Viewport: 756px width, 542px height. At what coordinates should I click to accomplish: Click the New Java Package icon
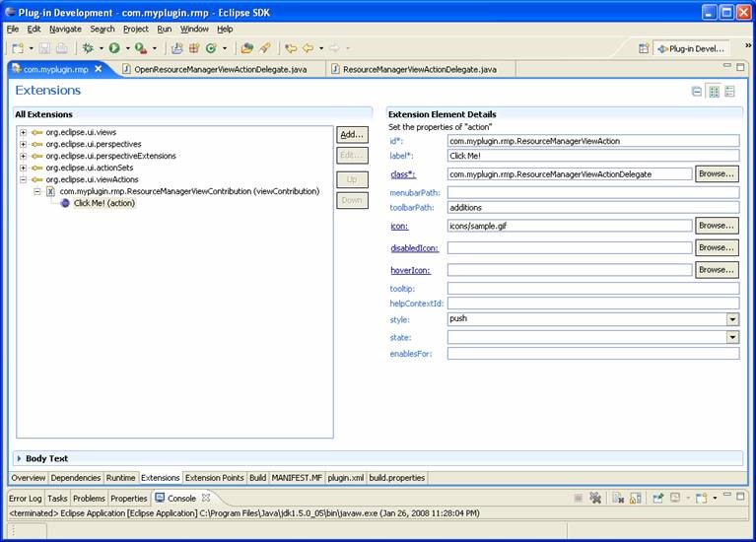(194, 48)
